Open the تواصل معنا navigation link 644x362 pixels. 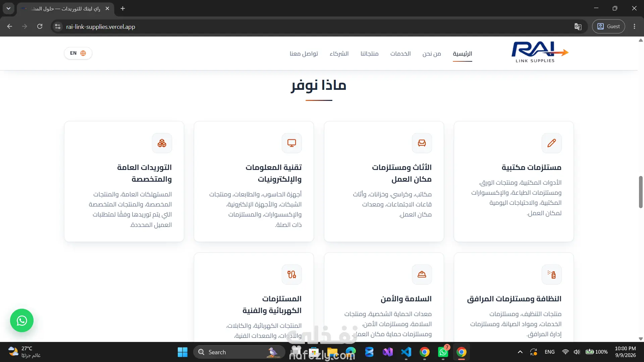[304, 54]
